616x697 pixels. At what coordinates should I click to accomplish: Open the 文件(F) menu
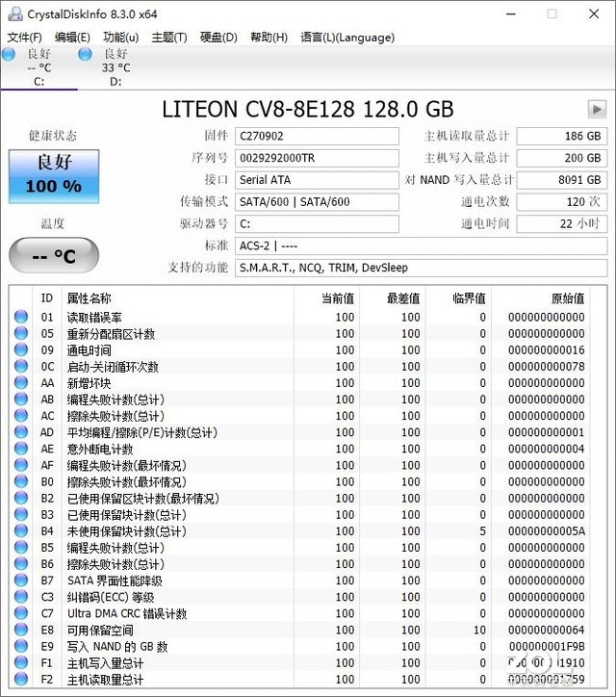pos(24,38)
